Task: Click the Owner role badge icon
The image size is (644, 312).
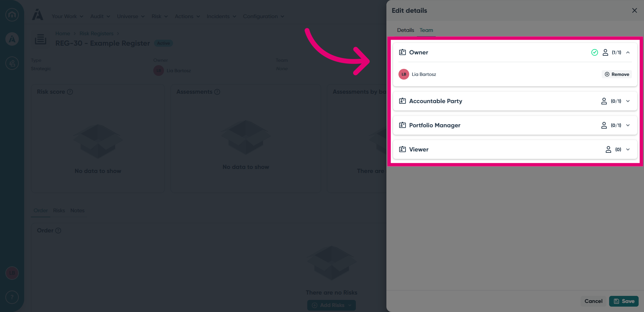Action: click(402, 52)
